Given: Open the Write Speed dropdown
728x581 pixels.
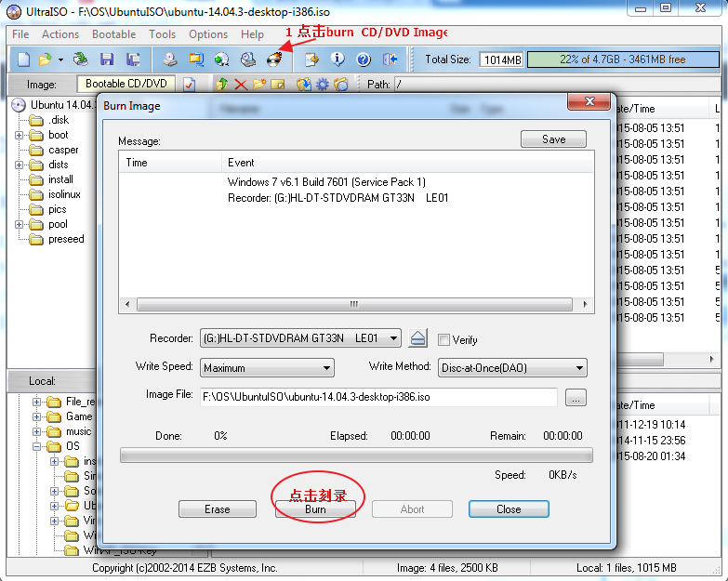Looking at the screenshot, I should pos(327,368).
